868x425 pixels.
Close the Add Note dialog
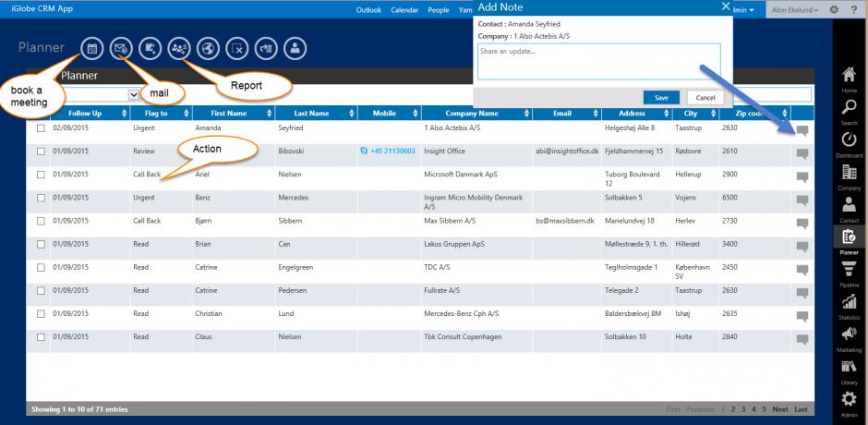(726, 6)
